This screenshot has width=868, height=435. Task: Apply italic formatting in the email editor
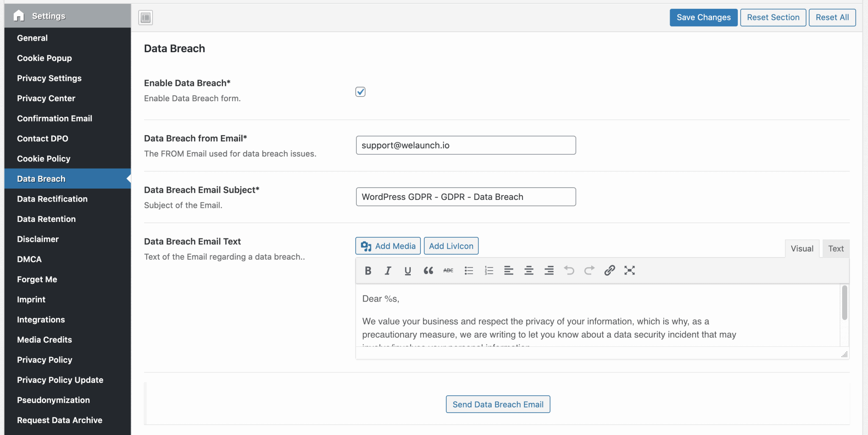(x=387, y=270)
